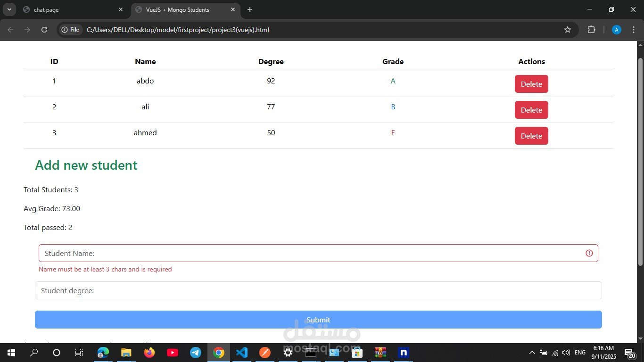
Task: Click the Name column header
Action: (145, 62)
